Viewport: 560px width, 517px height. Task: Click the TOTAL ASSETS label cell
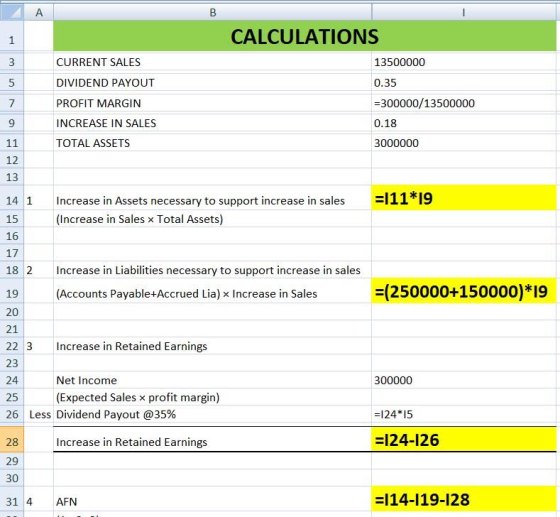point(212,143)
